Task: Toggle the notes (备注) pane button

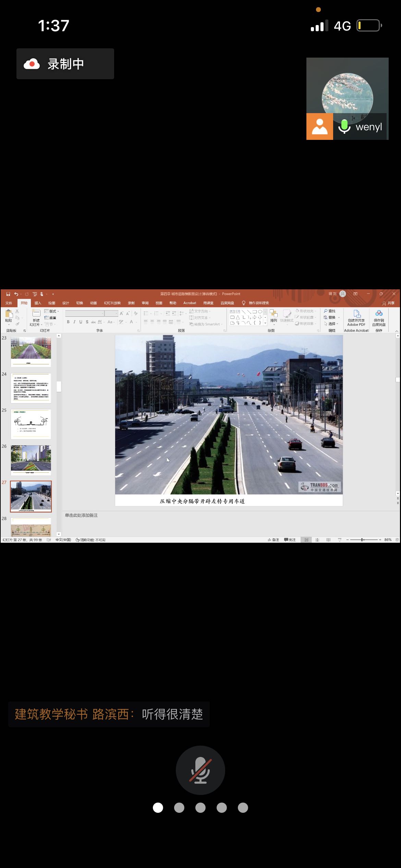Action: pos(274,540)
